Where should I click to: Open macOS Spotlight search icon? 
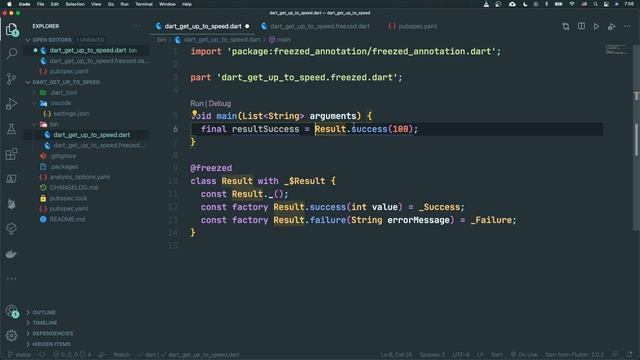pyautogui.click(x=596, y=4)
